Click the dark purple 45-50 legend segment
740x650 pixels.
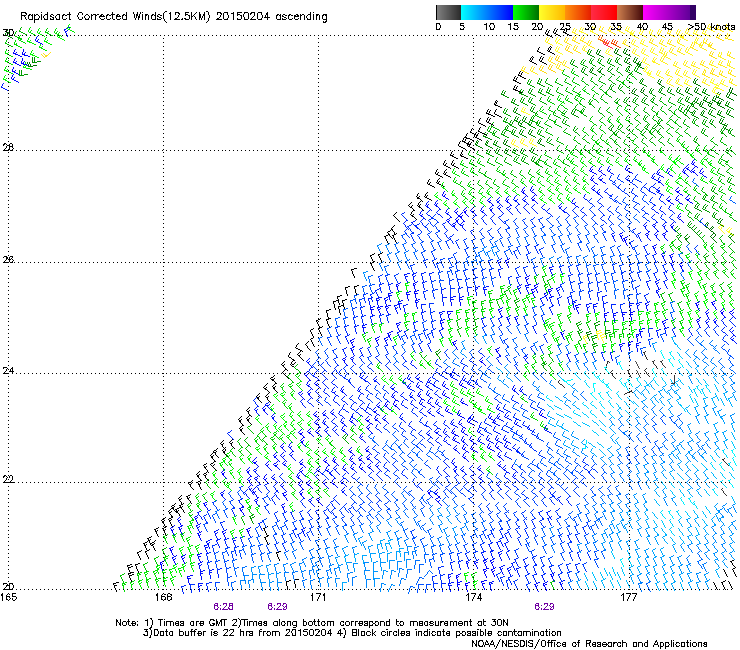(x=682, y=12)
